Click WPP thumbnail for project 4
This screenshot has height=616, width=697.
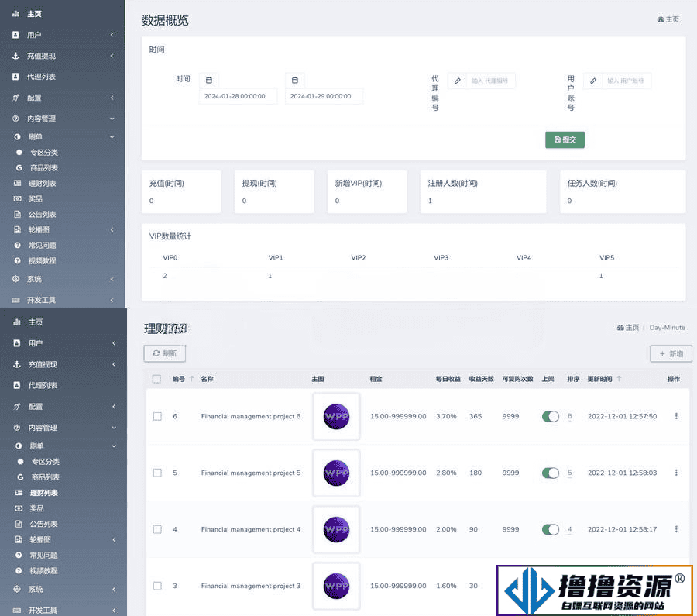[336, 529]
